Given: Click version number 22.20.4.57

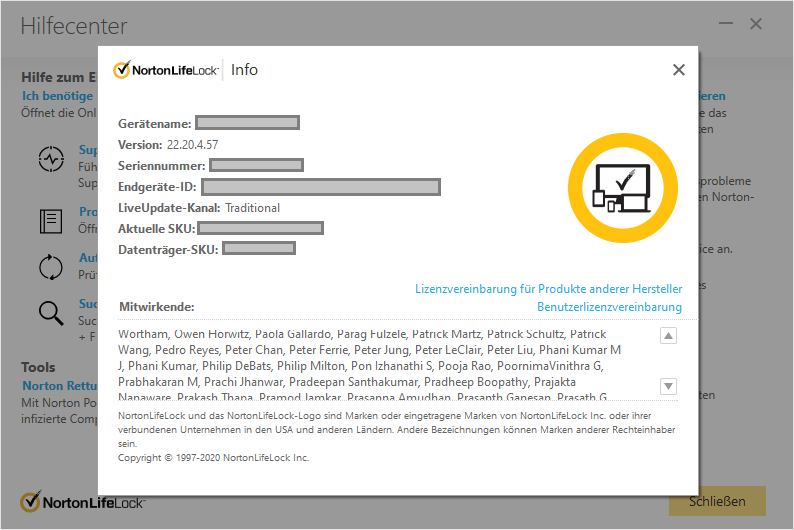Looking at the screenshot, I should [192, 145].
